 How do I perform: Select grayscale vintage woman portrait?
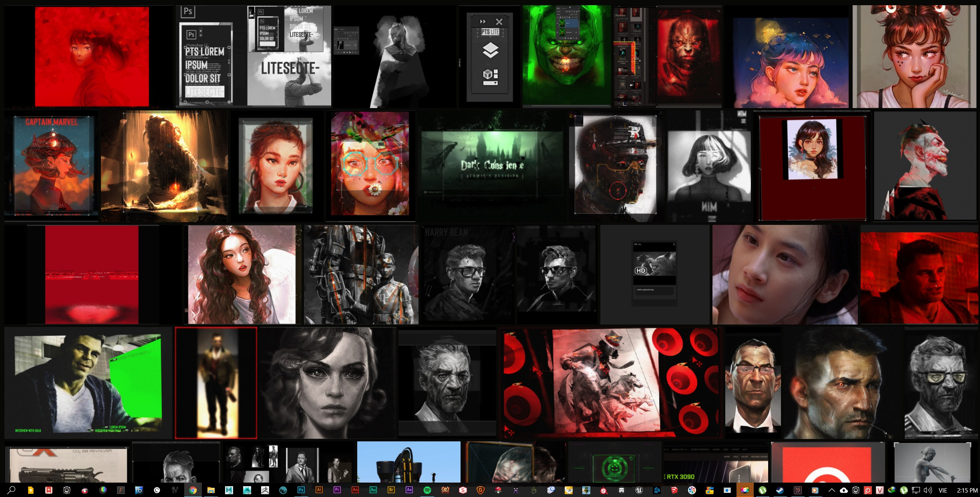pyautogui.click(x=328, y=383)
